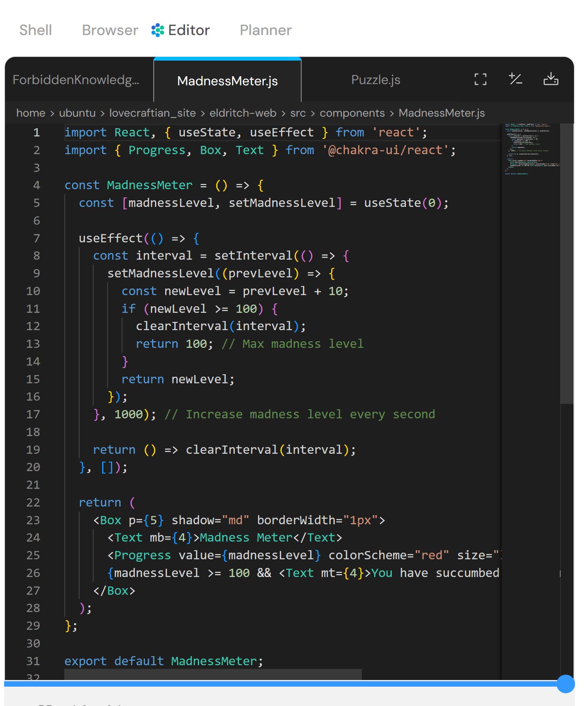Click line number 11 in gutter
This screenshot has width=588, height=706.
[33, 309]
